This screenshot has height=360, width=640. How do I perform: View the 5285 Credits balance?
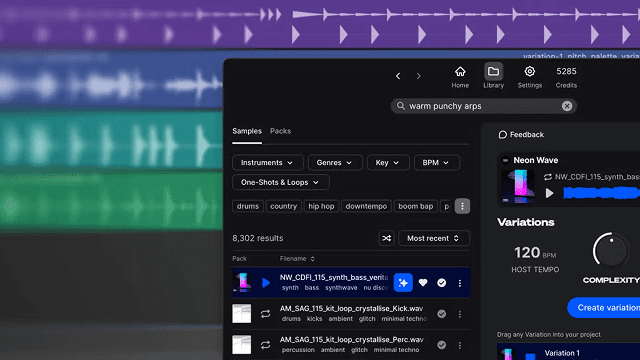click(x=566, y=77)
